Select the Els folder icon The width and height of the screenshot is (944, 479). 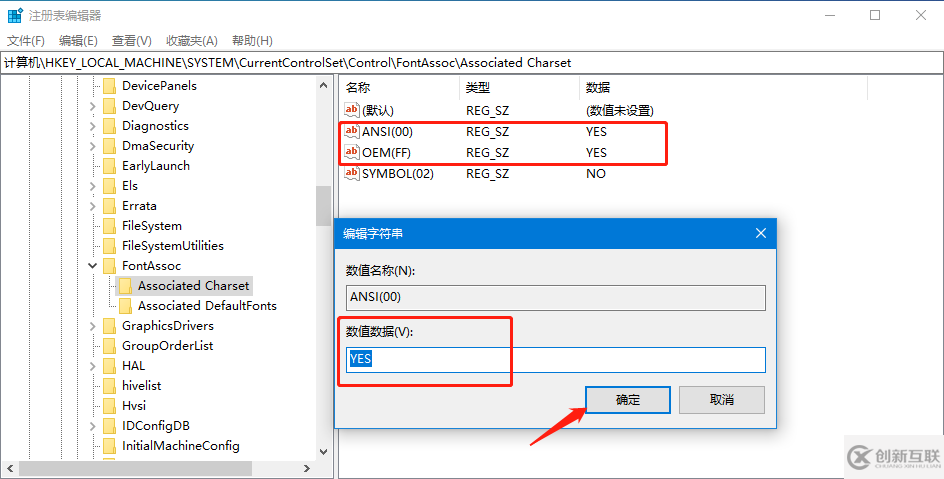point(109,186)
